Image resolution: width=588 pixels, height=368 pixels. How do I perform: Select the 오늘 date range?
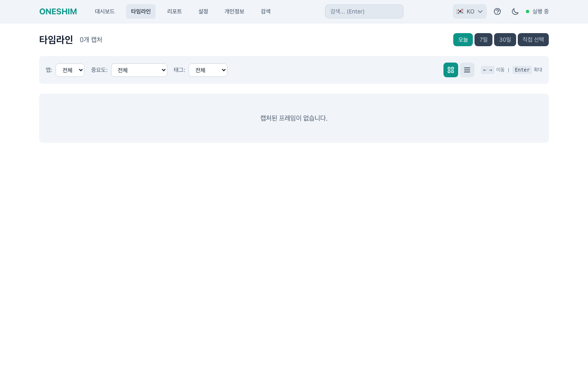pos(463,40)
